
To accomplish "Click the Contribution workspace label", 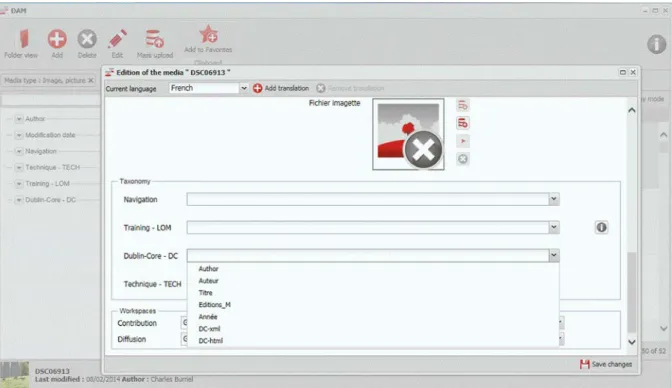I will [137, 323].
